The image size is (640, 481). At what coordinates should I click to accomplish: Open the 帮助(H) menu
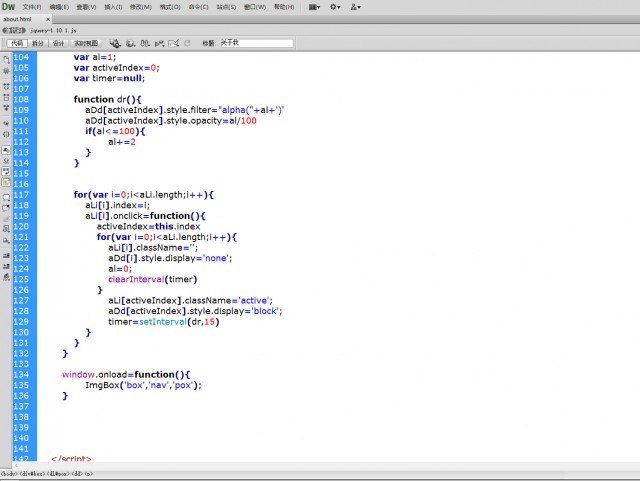pyautogui.click(x=284, y=7)
